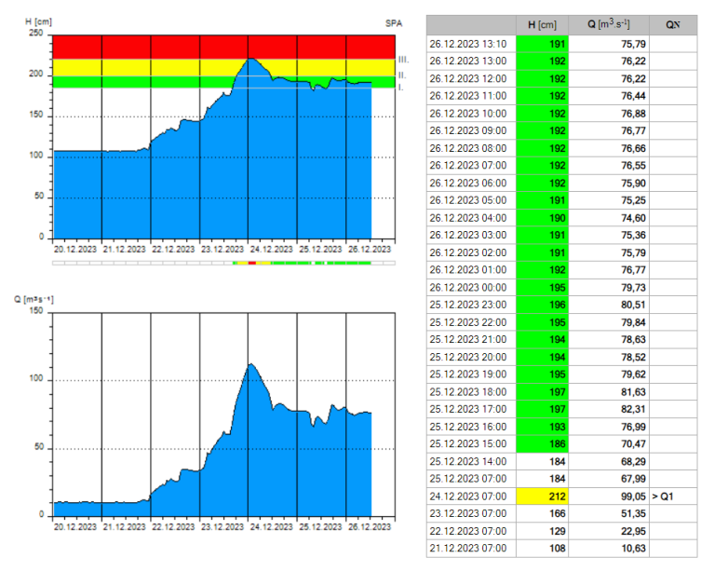728x585 pixels.
Task: Select the 21.12.2023 07:00 table row
Action: click(470, 548)
